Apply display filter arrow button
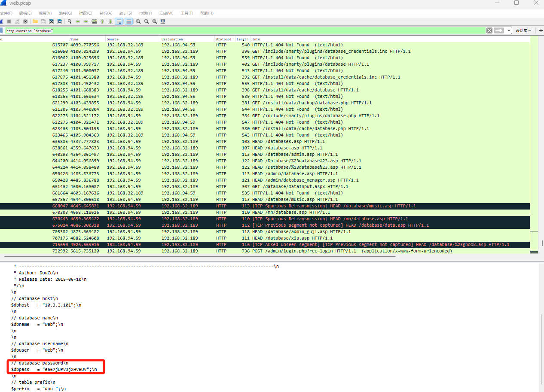The height and width of the screenshot is (392, 544). click(x=498, y=30)
